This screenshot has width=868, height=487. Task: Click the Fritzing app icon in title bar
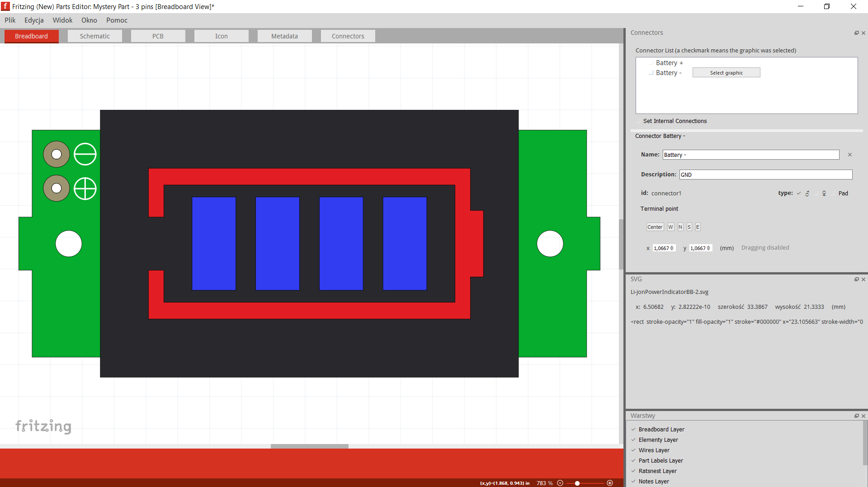pyautogui.click(x=5, y=6)
